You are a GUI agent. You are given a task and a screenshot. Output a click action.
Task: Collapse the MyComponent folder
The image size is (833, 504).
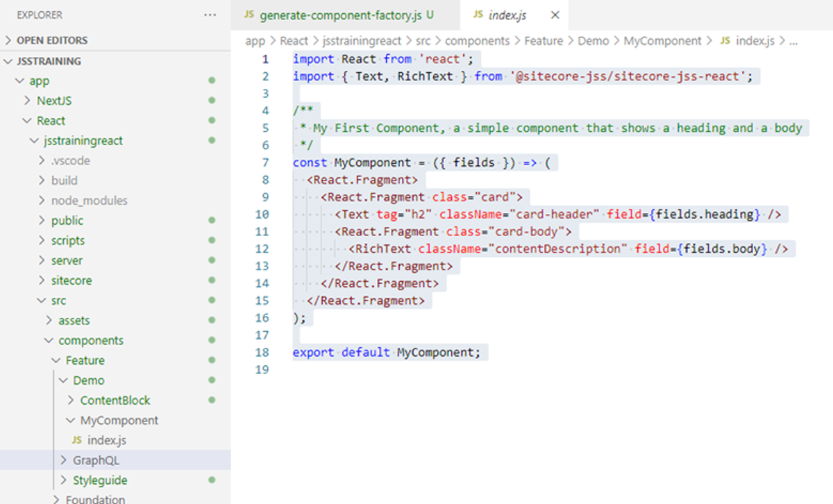71,421
